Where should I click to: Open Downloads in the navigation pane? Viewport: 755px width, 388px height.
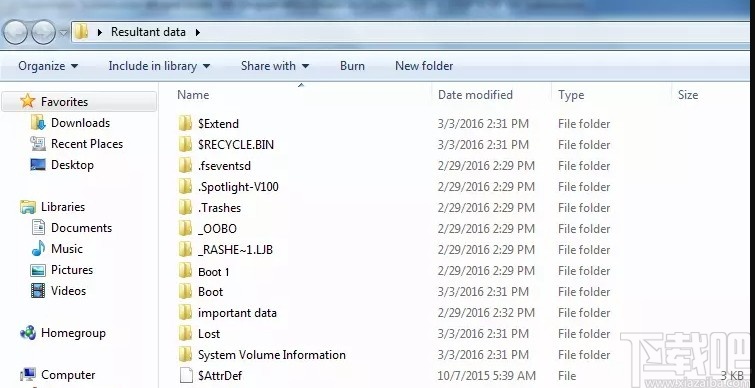coord(80,123)
